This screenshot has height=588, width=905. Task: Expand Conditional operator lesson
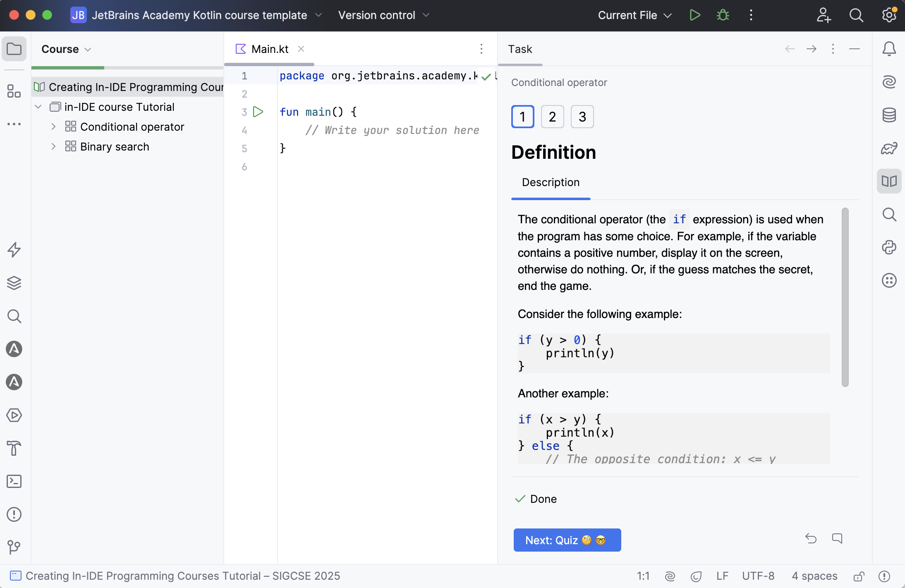pos(53,127)
